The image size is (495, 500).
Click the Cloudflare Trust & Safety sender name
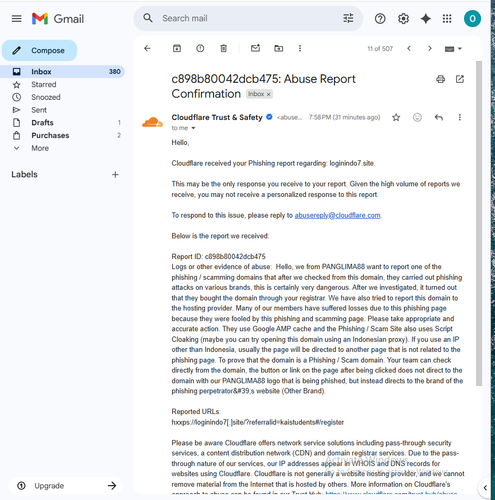[x=217, y=117]
